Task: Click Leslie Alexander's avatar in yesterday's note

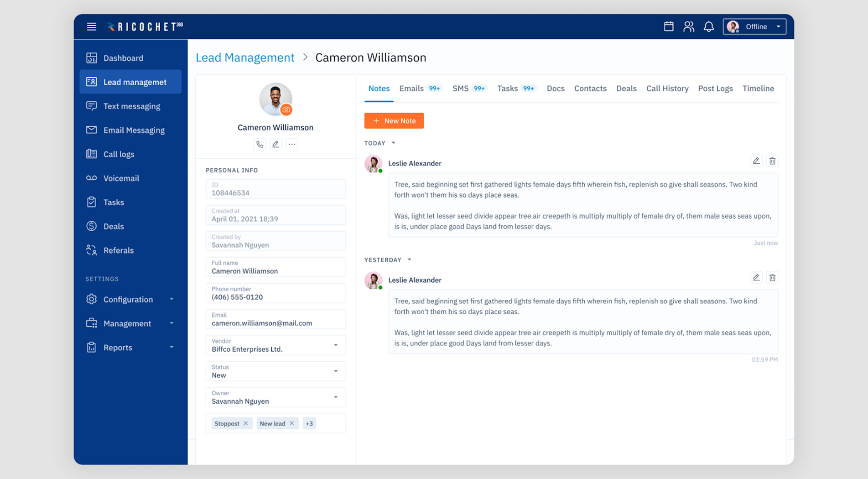Action: click(373, 281)
